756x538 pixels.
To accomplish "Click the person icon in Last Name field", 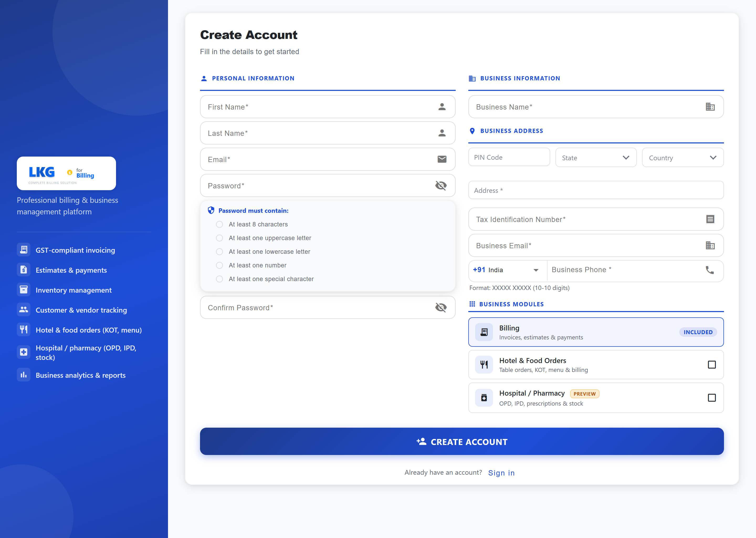I will (x=442, y=133).
